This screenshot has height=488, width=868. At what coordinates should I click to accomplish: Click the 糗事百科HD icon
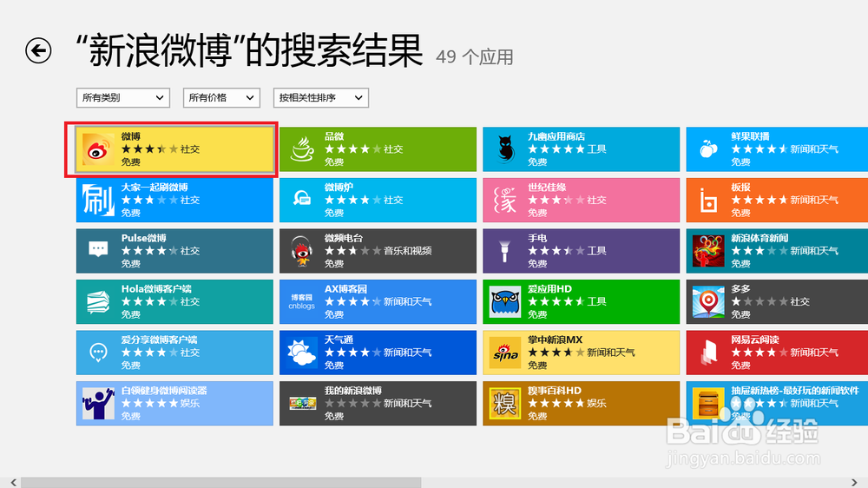point(505,403)
